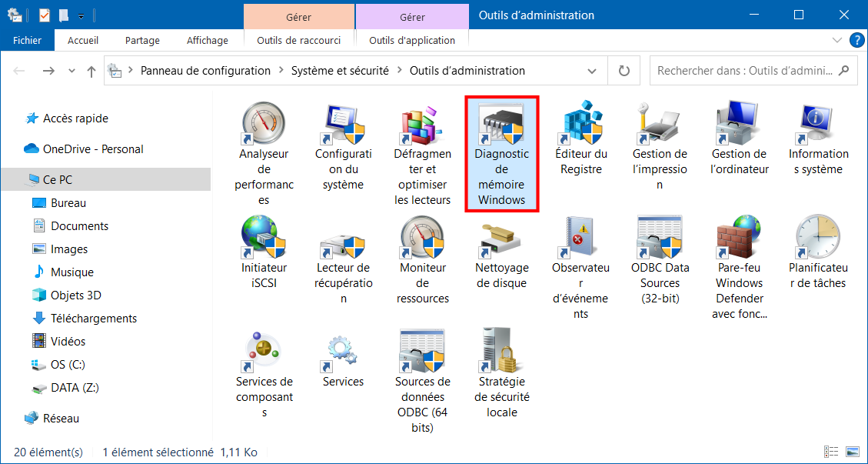Select Ce PC in navigation pane

[x=105, y=179]
